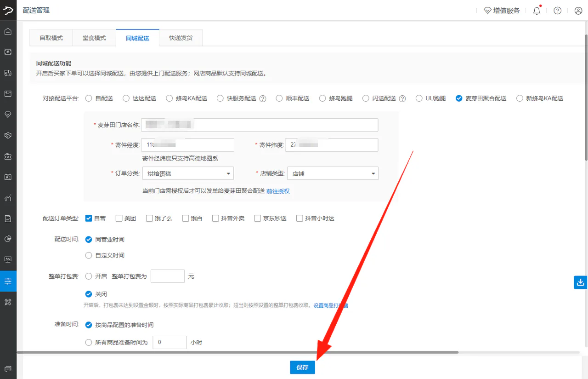Open the pie chart icon in the sidebar
Image resolution: width=588 pixels, height=379 pixels.
click(x=8, y=239)
